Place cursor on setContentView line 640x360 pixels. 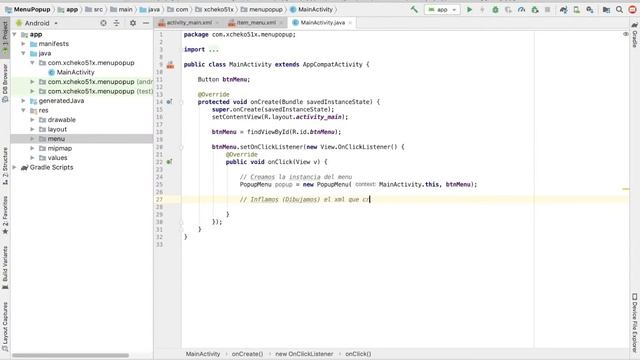[x=280, y=117]
